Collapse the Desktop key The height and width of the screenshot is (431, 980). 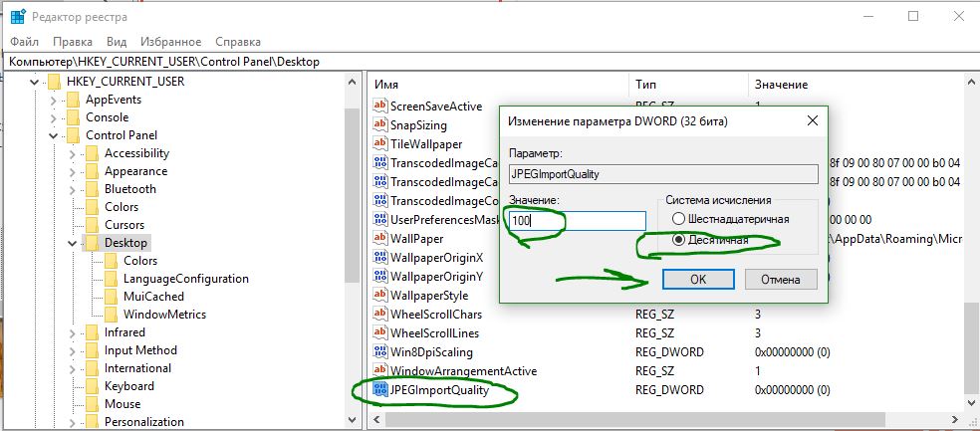pyautogui.click(x=72, y=243)
